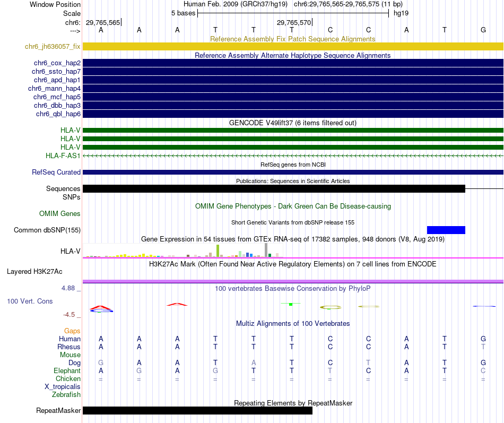This screenshot has width=504, height=423.
Task: Click the GENCODE V49lift37 track title
Action: coord(292,123)
